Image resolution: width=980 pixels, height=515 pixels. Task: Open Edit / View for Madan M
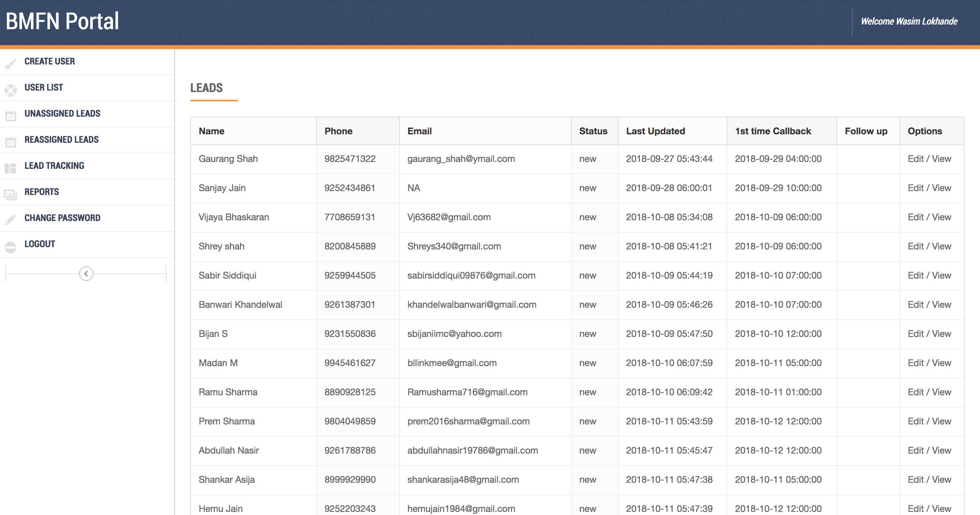pyautogui.click(x=929, y=363)
